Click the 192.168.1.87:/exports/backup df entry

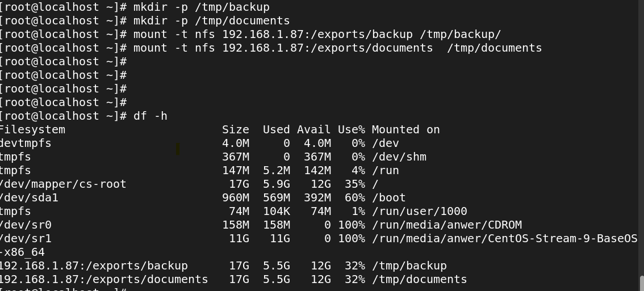[x=94, y=265]
